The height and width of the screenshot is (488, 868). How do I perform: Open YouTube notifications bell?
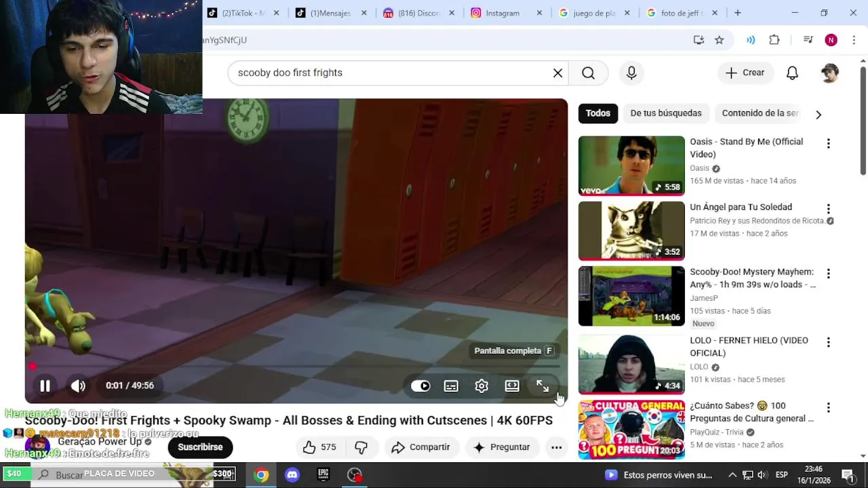tap(792, 73)
